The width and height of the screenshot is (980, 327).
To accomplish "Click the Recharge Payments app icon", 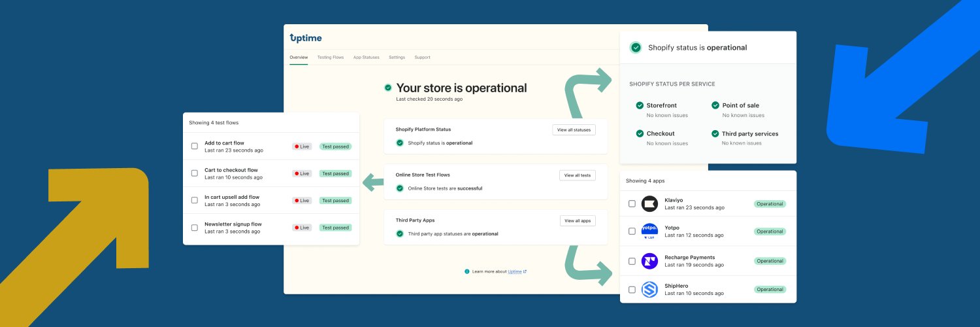I will 649,261.
